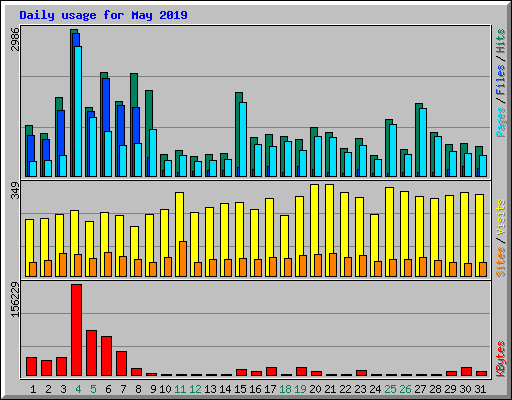Click the 'Hits' legend label
This screenshot has height=400, width=512.
point(500,41)
